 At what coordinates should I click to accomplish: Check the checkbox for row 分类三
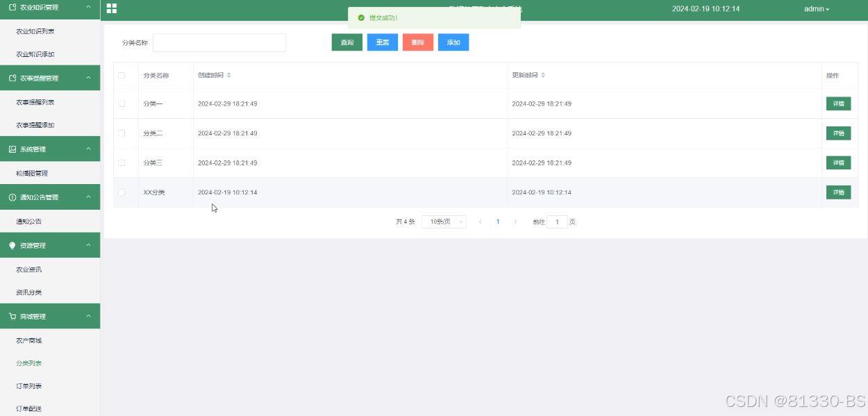point(122,163)
